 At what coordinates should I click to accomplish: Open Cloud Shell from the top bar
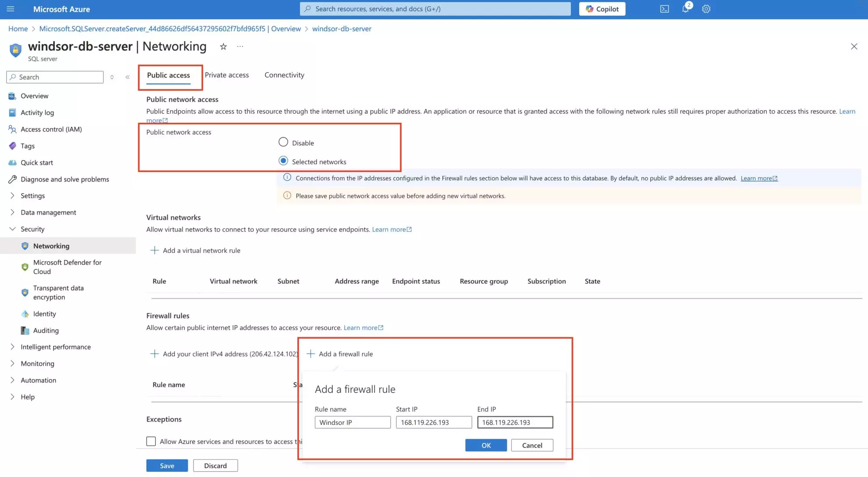[x=665, y=9]
